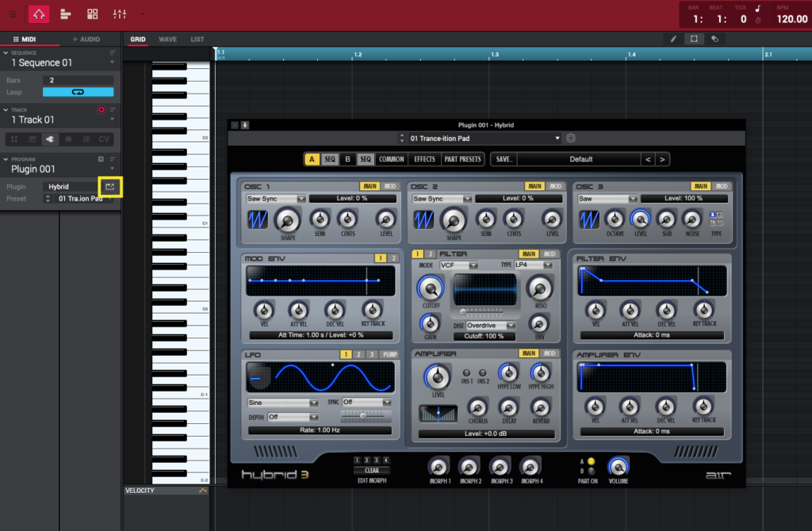Screen dimensions: 812x531
Task: Click the filter CUTOFF knob
Action: (x=431, y=288)
